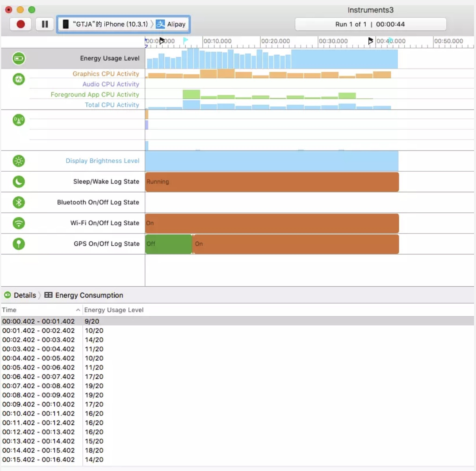Select the network activity antenna icon
The width and height of the screenshot is (476, 471).
[x=19, y=120]
